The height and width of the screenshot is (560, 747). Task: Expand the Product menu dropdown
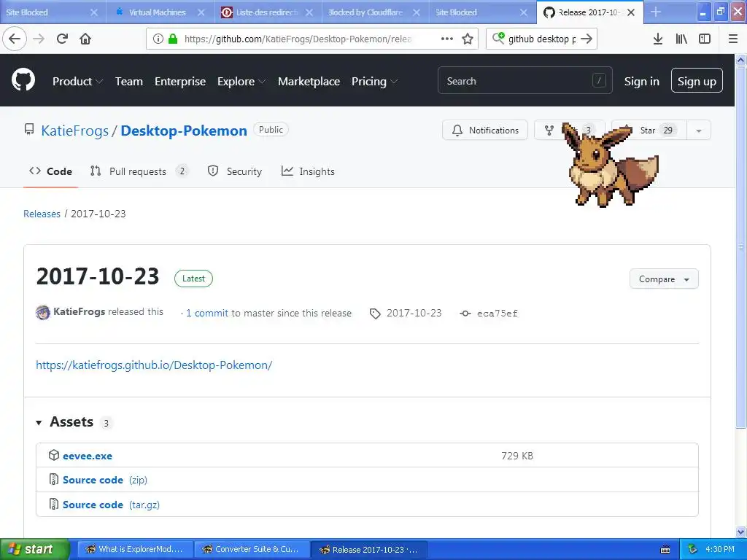click(x=77, y=82)
